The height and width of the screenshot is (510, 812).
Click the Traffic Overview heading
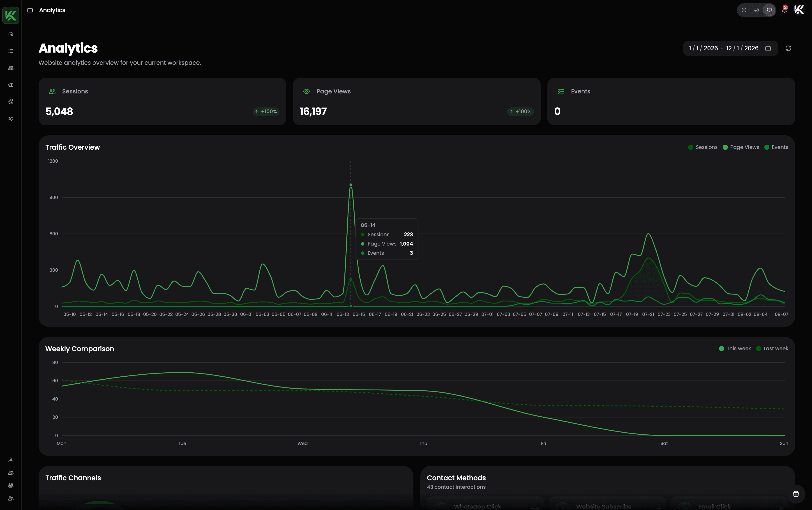pos(72,147)
